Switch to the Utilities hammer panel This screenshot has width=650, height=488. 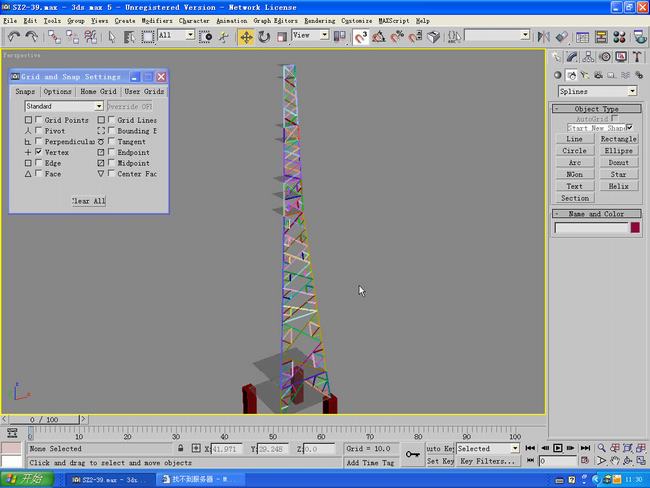tap(637, 57)
